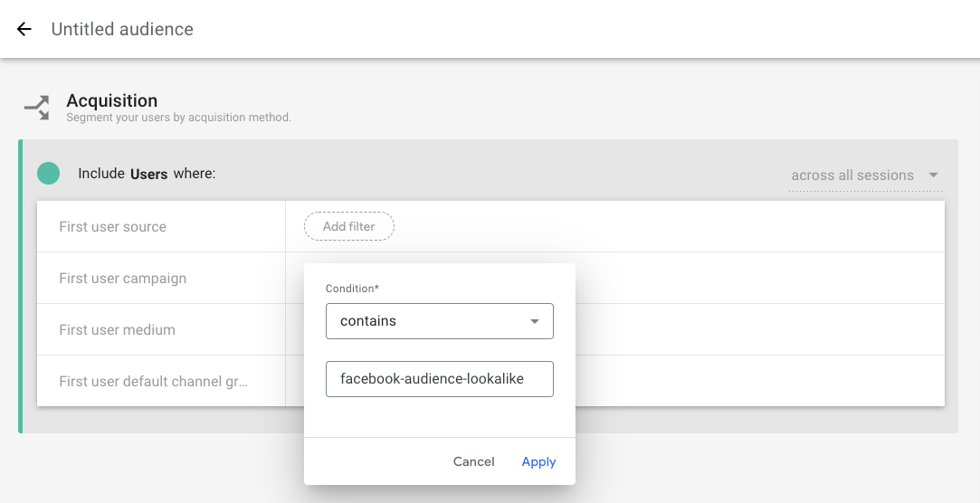Click the green circle include indicator
The height and width of the screenshot is (503, 980).
pos(48,174)
